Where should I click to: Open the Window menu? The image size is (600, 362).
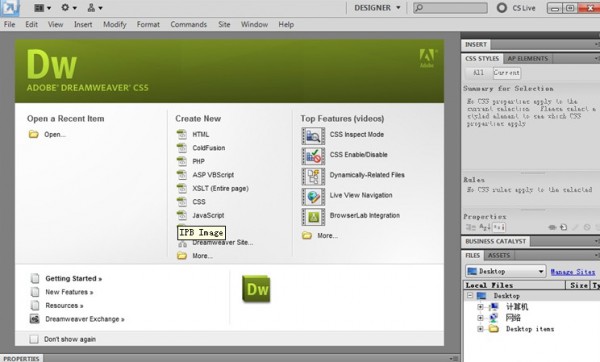pyautogui.click(x=254, y=24)
